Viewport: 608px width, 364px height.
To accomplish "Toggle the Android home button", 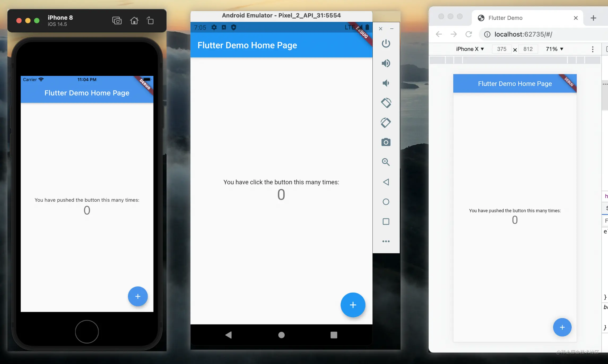I will (281, 335).
